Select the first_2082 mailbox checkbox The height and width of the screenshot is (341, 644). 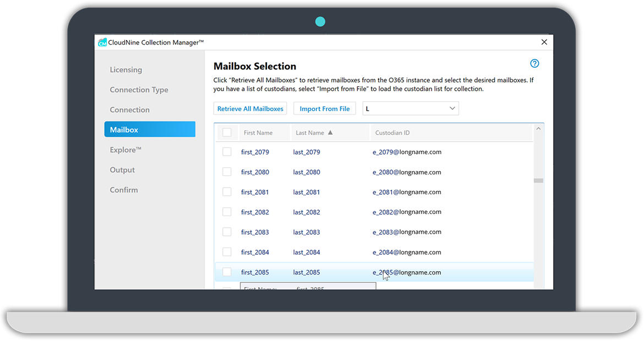click(x=227, y=212)
